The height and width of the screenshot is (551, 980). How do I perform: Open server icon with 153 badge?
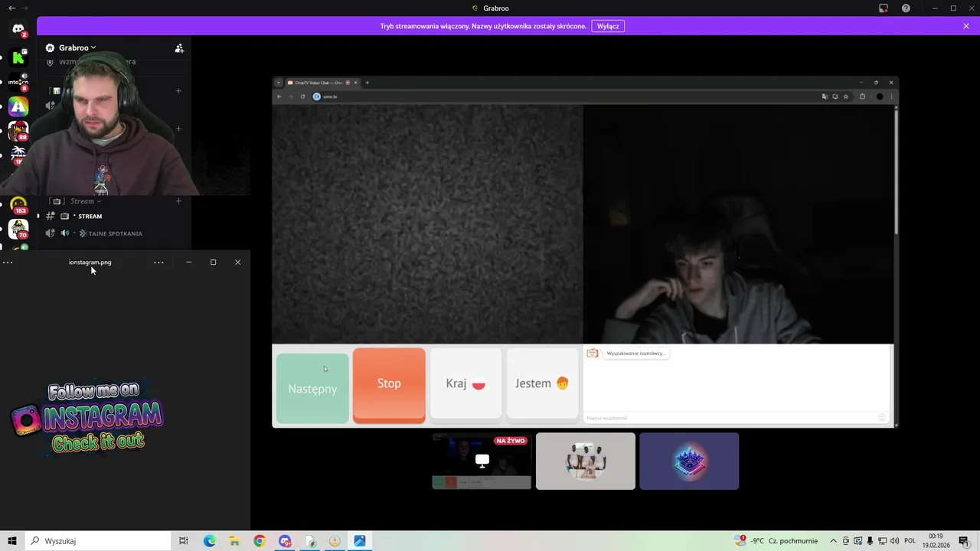18,205
